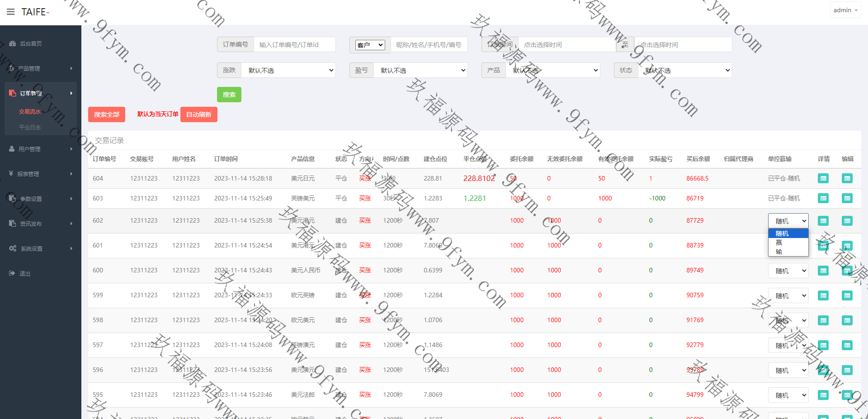Click the edit icon for order 599
The height and width of the screenshot is (419, 868).
click(x=847, y=295)
